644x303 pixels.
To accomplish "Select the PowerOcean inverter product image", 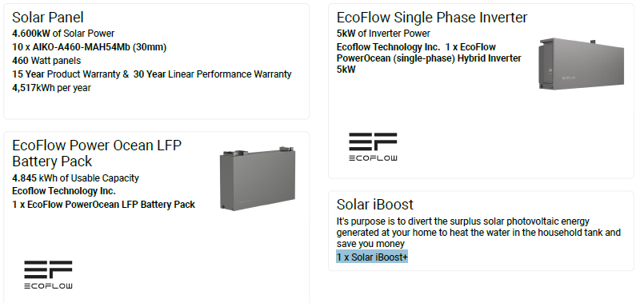I will click(x=581, y=64).
